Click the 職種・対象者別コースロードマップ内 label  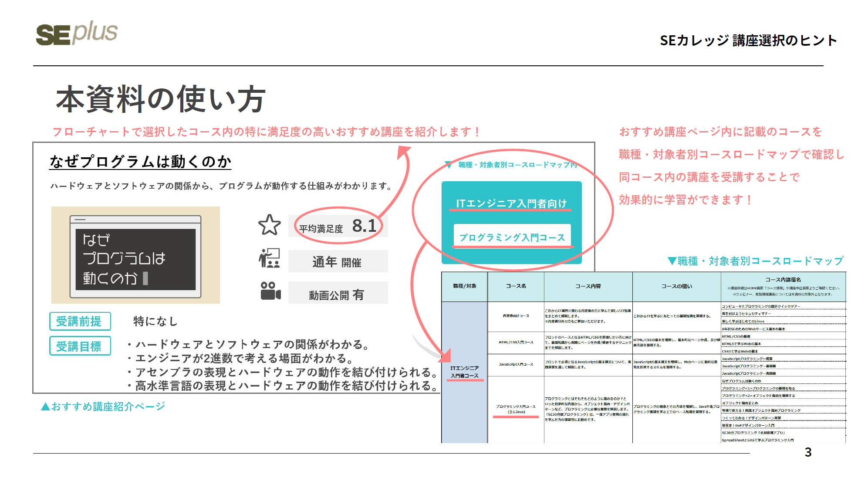tap(517, 165)
